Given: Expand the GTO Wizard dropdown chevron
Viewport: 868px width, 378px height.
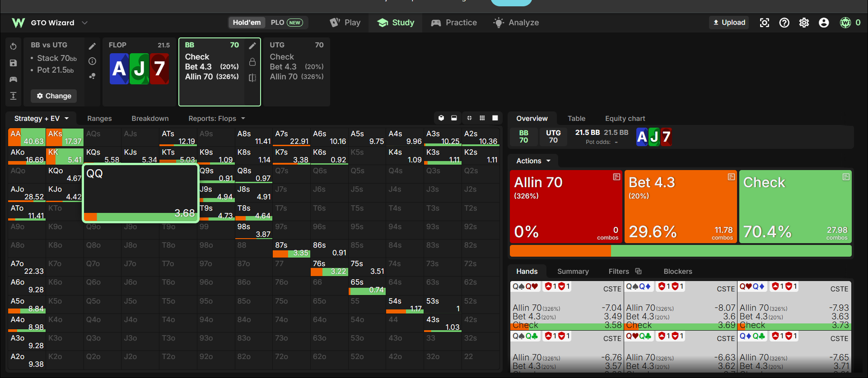Looking at the screenshot, I should click(84, 23).
